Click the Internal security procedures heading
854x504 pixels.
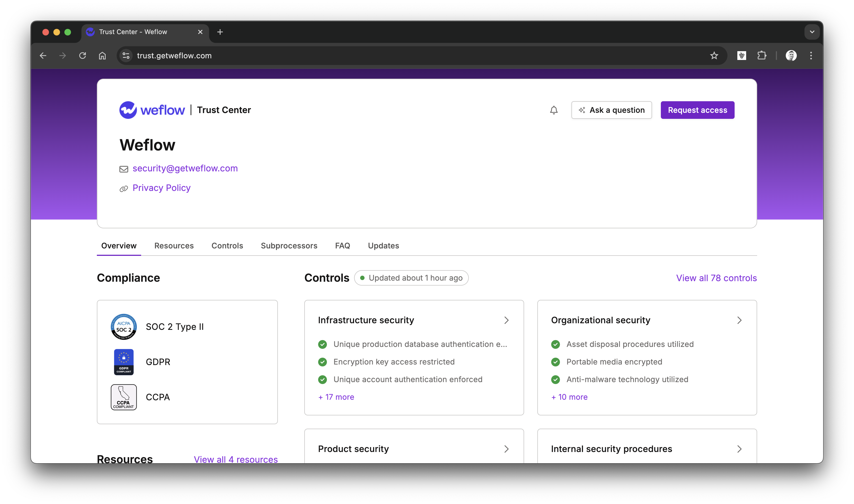(x=611, y=449)
